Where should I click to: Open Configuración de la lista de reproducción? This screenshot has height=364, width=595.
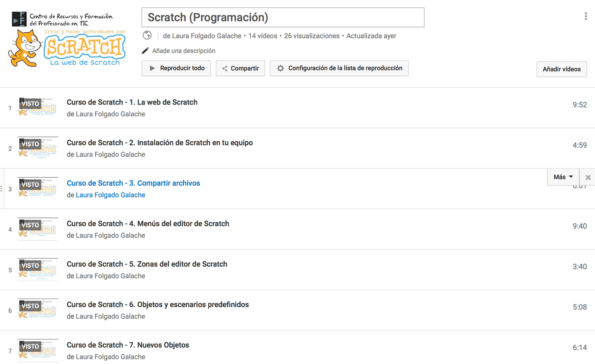pos(339,68)
